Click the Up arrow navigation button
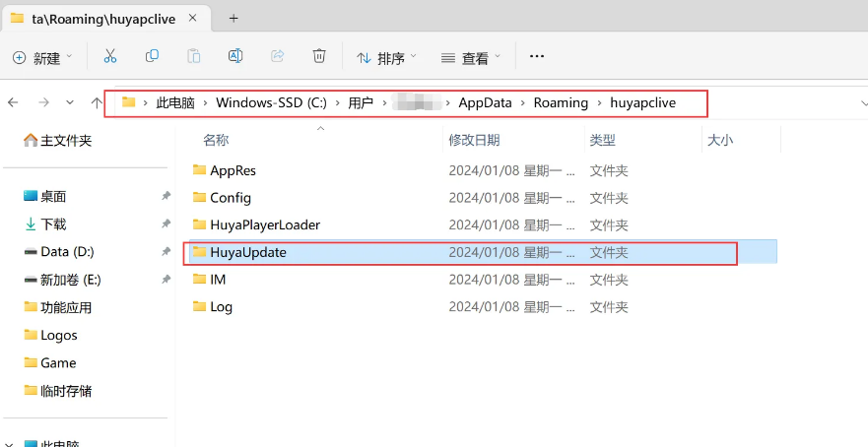This screenshot has width=868, height=447. pyautogui.click(x=97, y=102)
